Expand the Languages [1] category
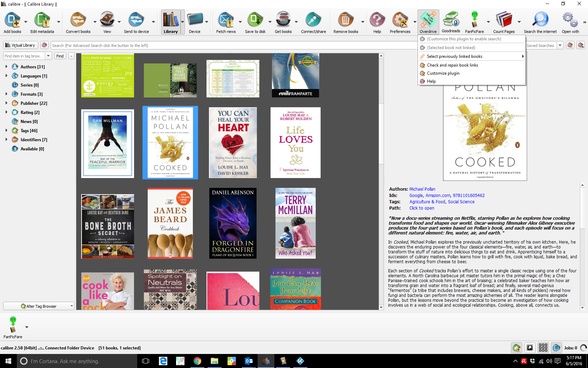The height and width of the screenshot is (368, 588). pos(6,76)
